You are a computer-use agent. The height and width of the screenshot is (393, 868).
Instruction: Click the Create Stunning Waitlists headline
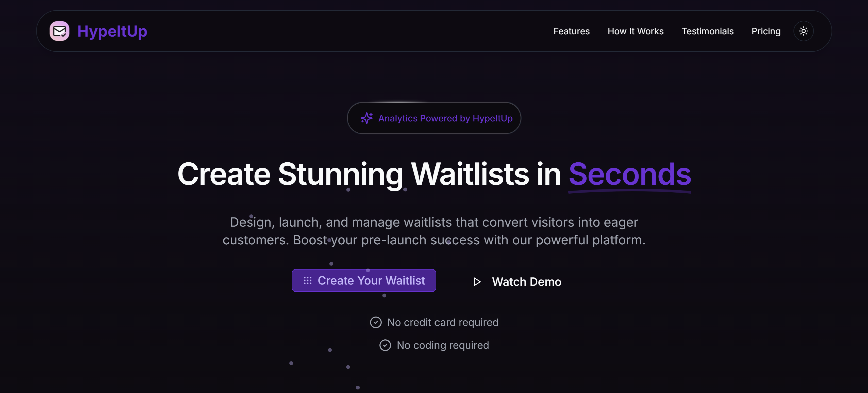point(434,175)
